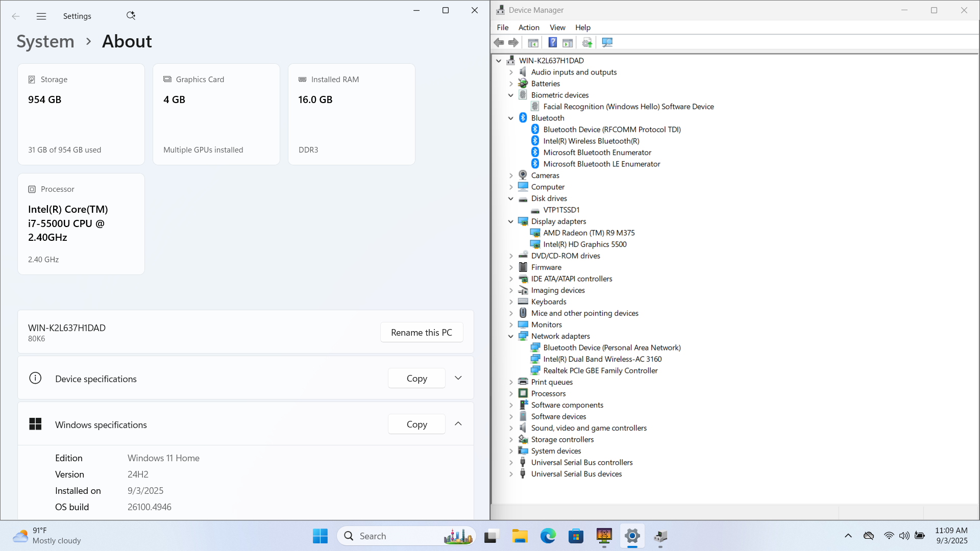The height and width of the screenshot is (551, 980).
Task: Click volume speaker tray icon
Action: [x=904, y=536]
